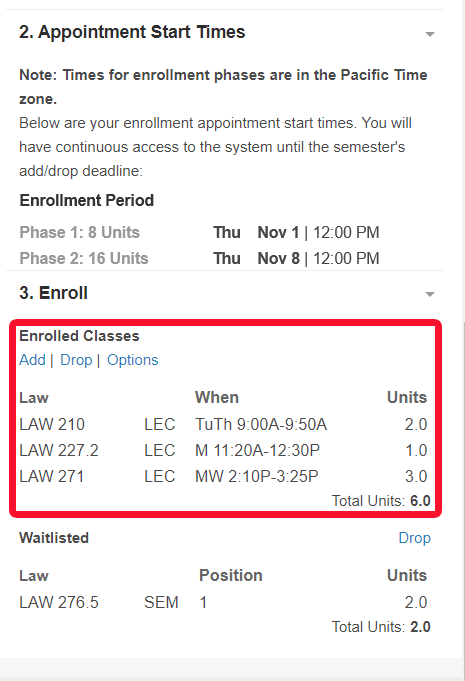Click the Waitlisted heading

(x=54, y=538)
